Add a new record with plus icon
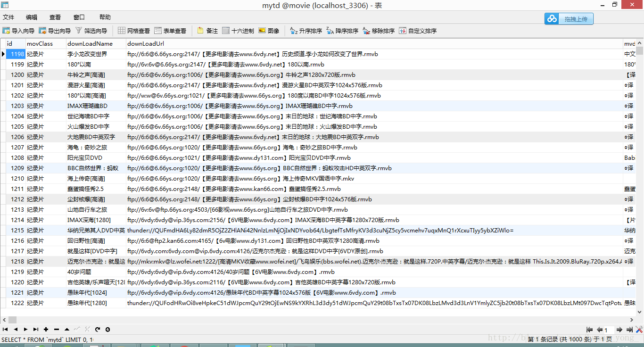 tap(46, 329)
